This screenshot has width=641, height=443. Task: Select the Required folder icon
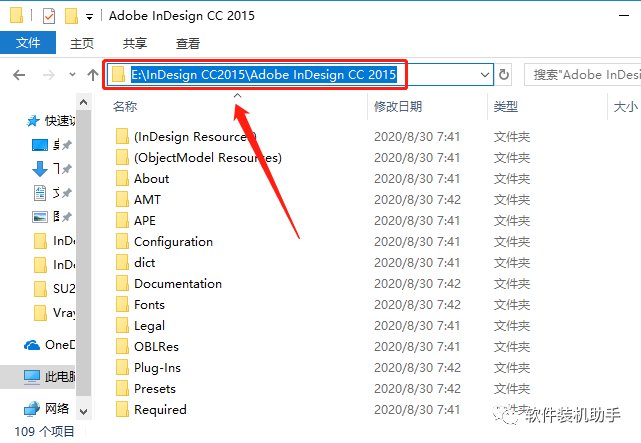pyautogui.click(x=122, y=409)
